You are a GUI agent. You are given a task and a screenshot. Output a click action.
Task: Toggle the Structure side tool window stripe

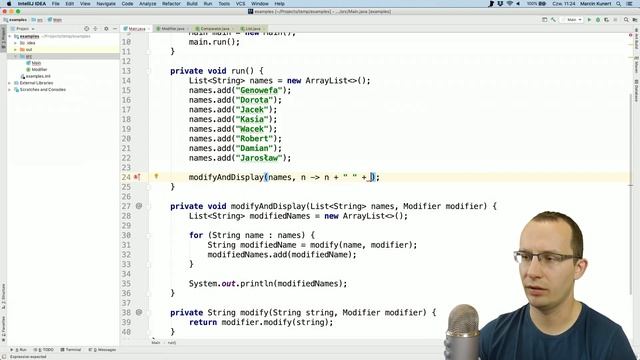pos(3,296)
